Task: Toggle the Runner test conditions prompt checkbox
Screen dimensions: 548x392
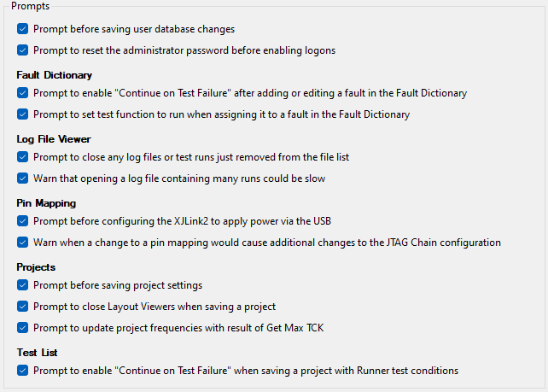Action: [22, 371]
